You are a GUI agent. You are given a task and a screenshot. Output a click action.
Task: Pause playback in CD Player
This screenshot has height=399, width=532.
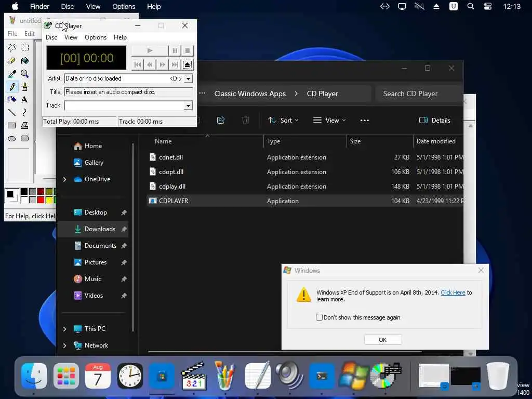pos(175,50)
